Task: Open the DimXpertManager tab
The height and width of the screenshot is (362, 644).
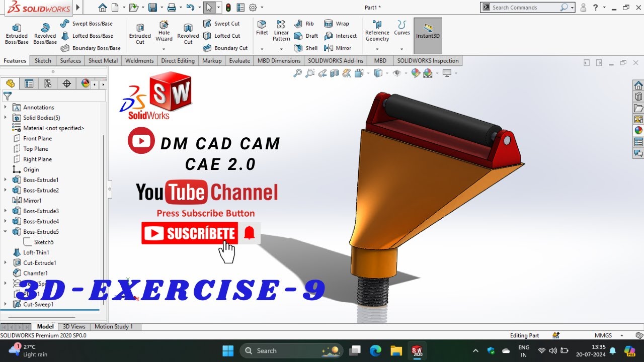Action: tap(66, 83)
